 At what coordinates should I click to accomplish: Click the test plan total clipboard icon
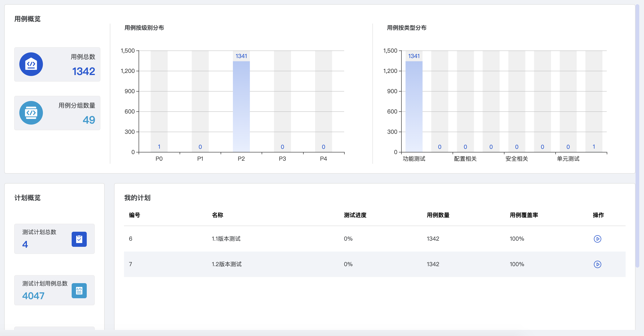(79, 239)
